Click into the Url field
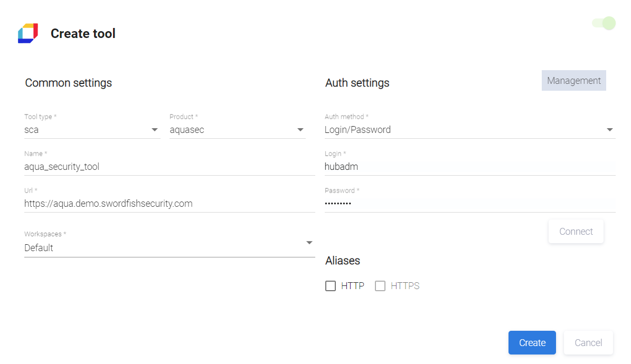 [169, 203]
